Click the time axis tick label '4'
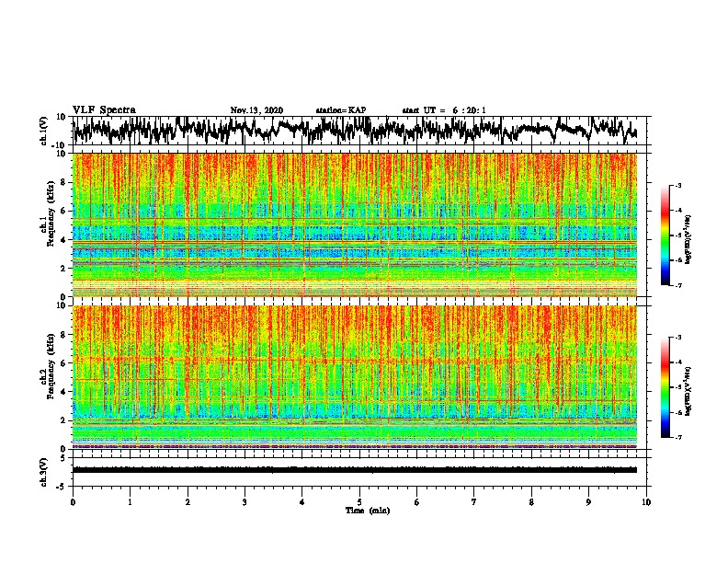The image size is (728, 563). click(302, 502)
